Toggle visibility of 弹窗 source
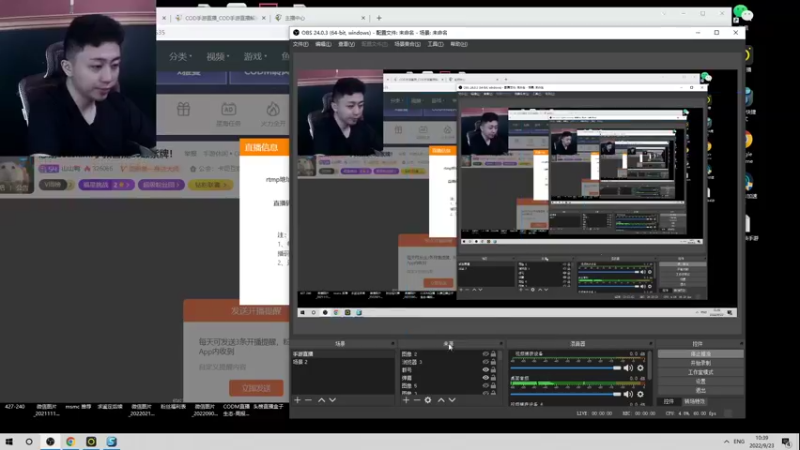The image size is (800, 450). pyautogui.click(x=485, y=378)
